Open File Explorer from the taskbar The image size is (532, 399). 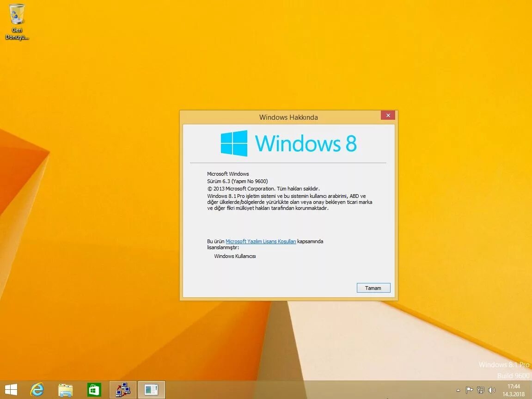click(66, 390)
